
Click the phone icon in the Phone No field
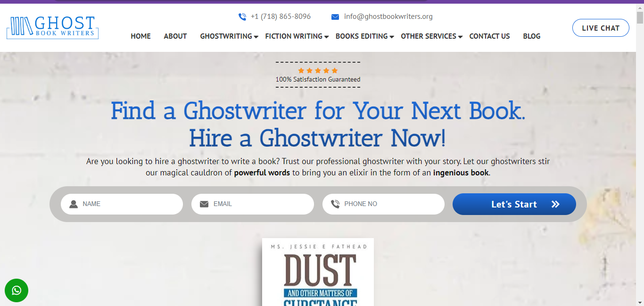click(335, 204)
